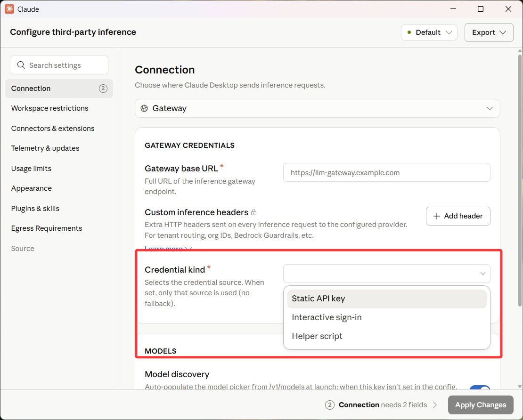Click the Connection badge showing 2 in sidebar

click(103, 89)
